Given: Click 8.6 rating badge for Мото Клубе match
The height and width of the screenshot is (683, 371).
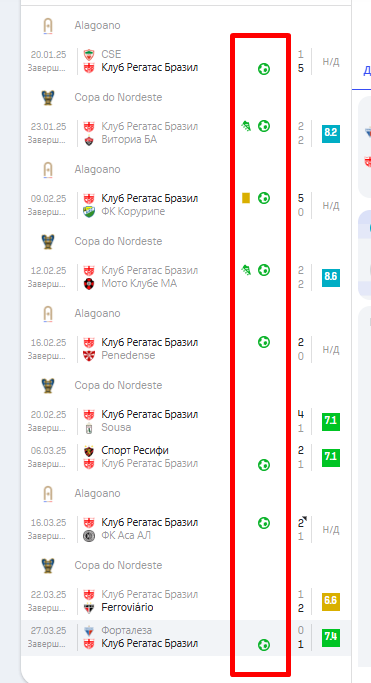Looking at the screenshot, I should tap(331, 277).
